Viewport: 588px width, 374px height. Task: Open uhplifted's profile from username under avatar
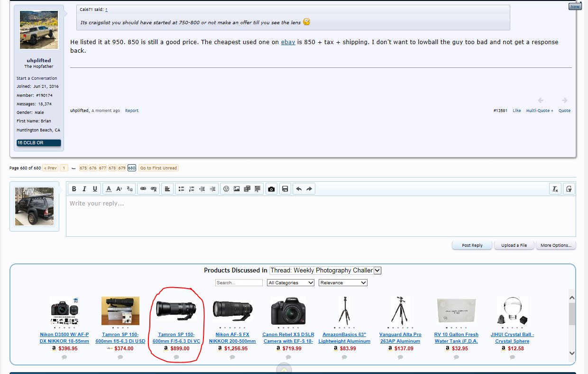click(39, 61)
